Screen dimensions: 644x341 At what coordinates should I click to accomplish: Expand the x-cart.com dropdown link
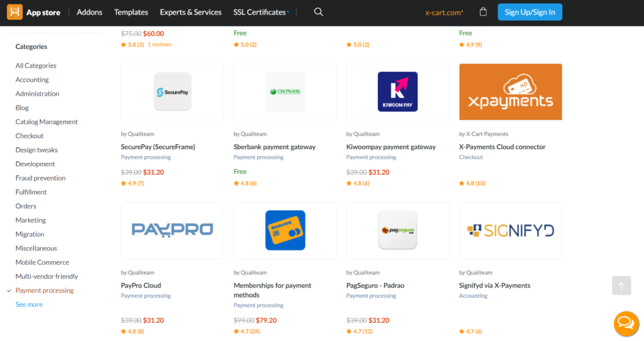click(x=444, y=13)
